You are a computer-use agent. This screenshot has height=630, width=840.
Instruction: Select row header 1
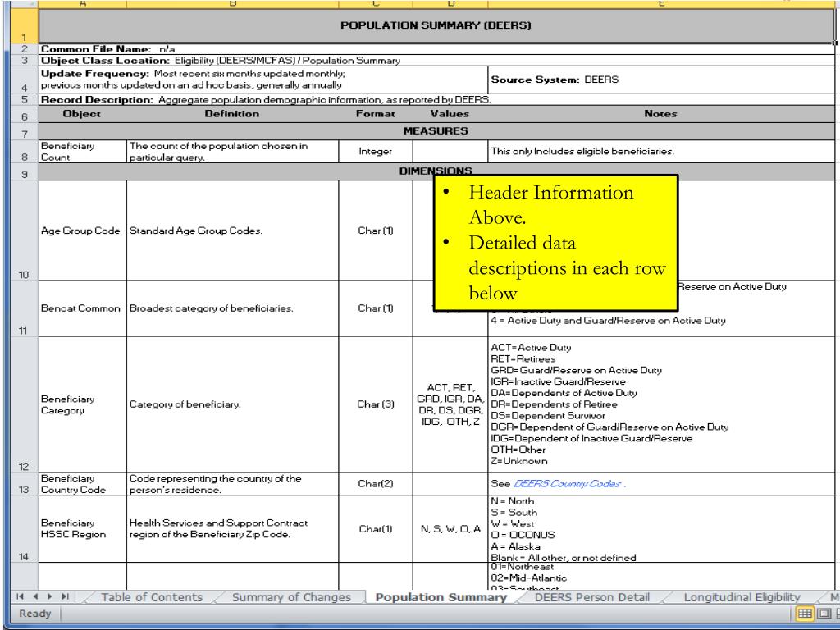(x=24, y=25)
